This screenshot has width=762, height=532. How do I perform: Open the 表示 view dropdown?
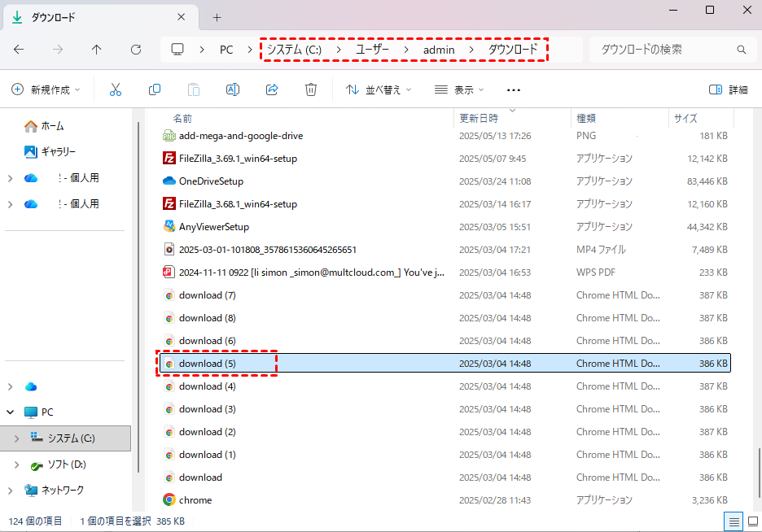point(459,89)
